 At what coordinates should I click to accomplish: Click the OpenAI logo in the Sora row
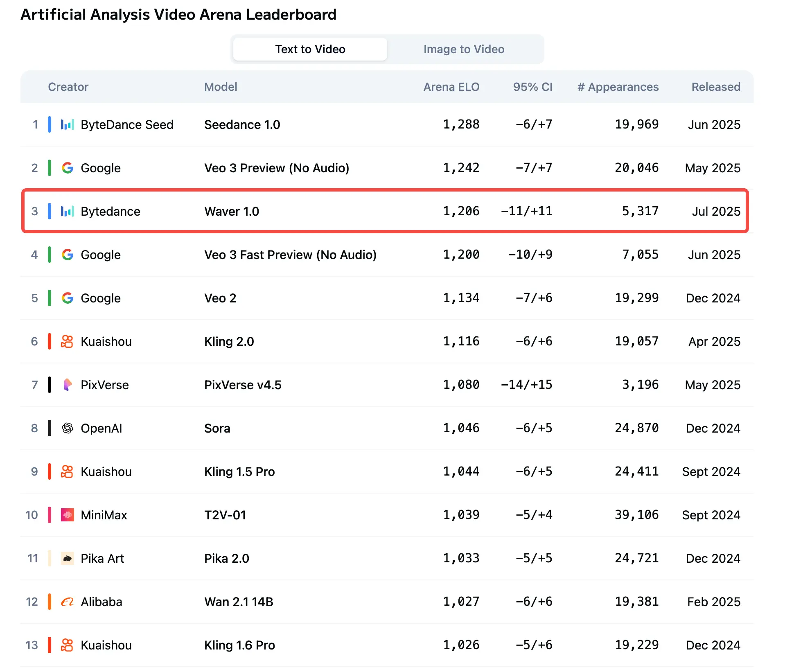(68, 428)
